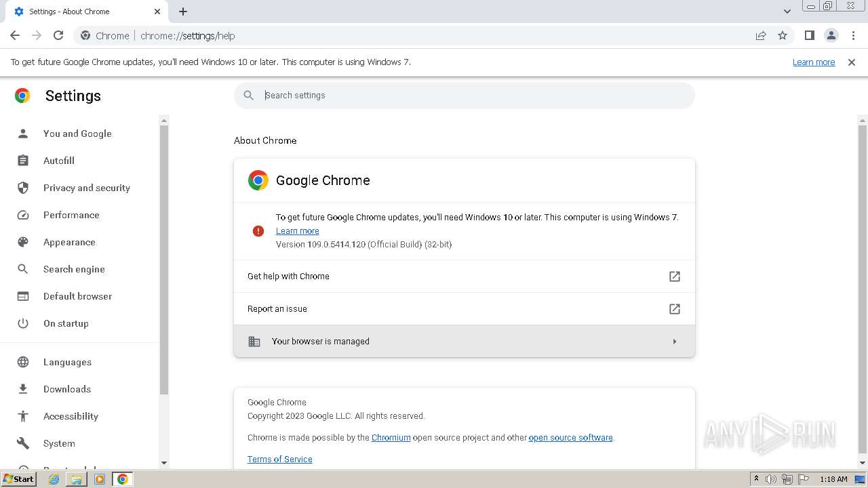
Task: Go to On startup settings
Action: pyautogui.click(x=66, y=323)
